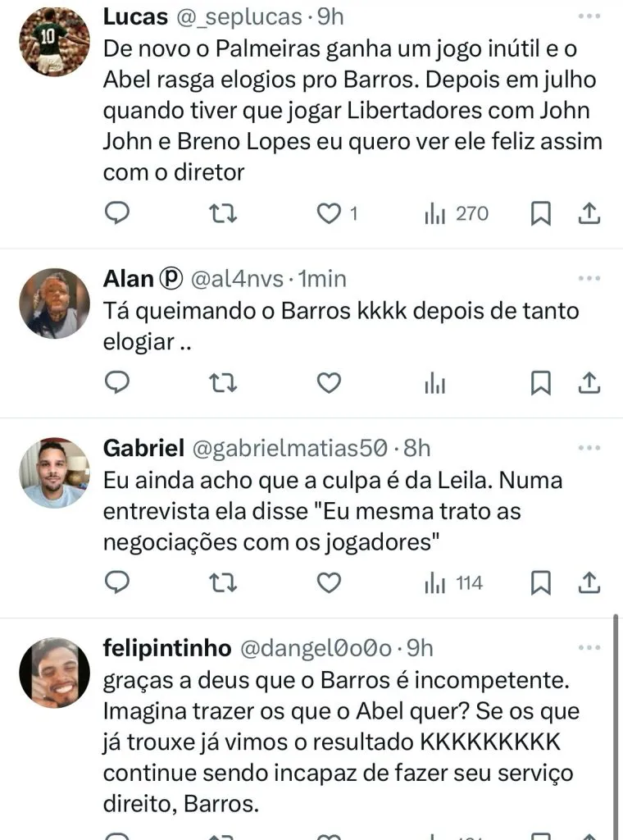Open Lucas's profile picture
The width and height of the screenshot is (623, 840).
[x=54, y=43]
